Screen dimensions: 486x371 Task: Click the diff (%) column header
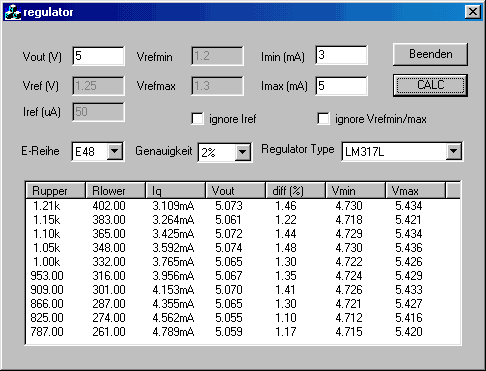296,191
